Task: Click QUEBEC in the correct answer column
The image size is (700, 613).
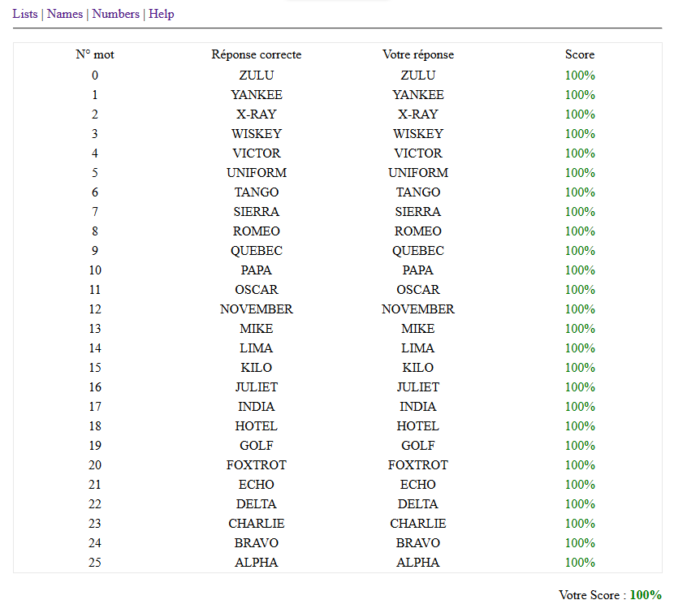Action: click(x=257, y=250)
